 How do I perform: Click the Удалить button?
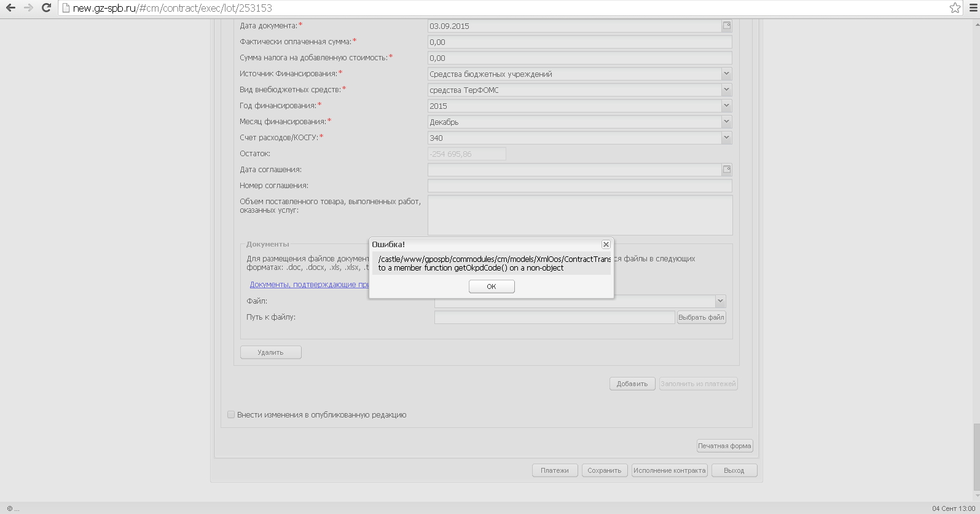coord(270,352)
